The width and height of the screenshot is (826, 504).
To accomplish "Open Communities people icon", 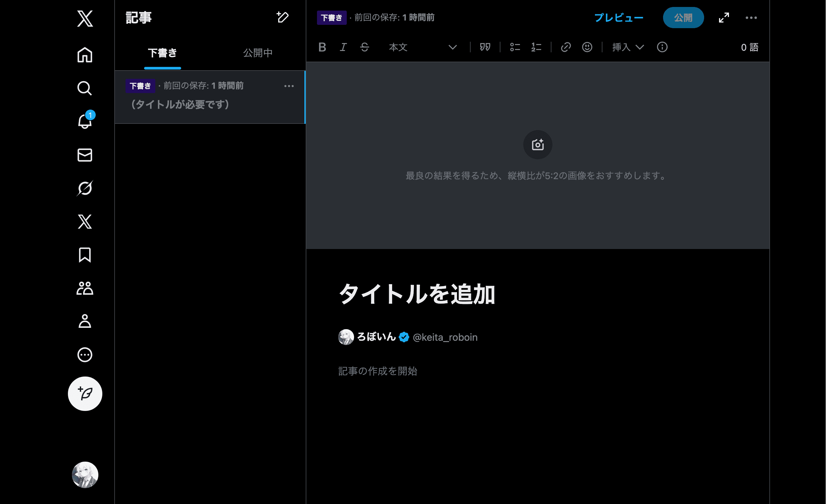I will 85,288.
